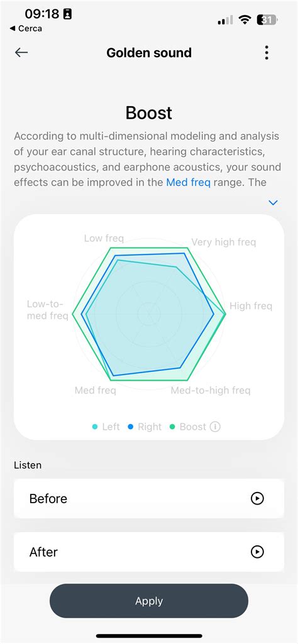Tap the Wi-Fi status icon

[x=246, y=19]
